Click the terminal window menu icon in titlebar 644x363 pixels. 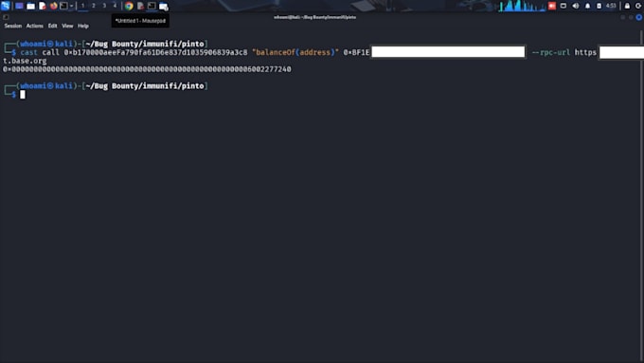[x=6, y=17]
